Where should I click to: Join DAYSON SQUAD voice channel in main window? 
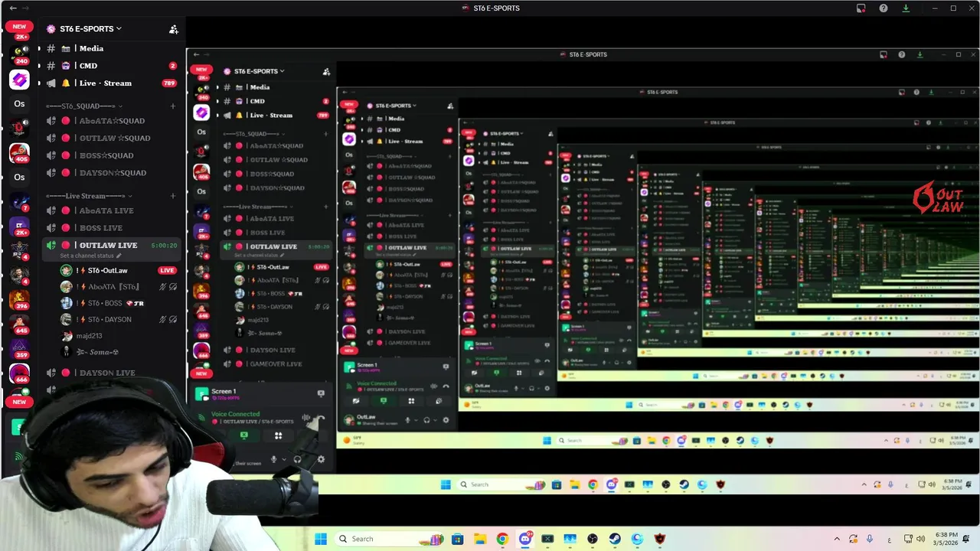pos(112,173)
